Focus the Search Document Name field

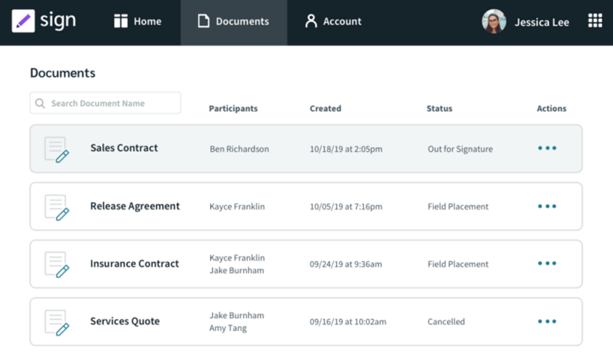[x=111, y=104]
